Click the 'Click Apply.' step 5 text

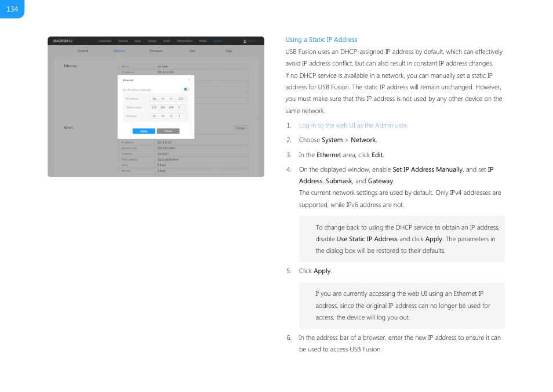[315, 271]
